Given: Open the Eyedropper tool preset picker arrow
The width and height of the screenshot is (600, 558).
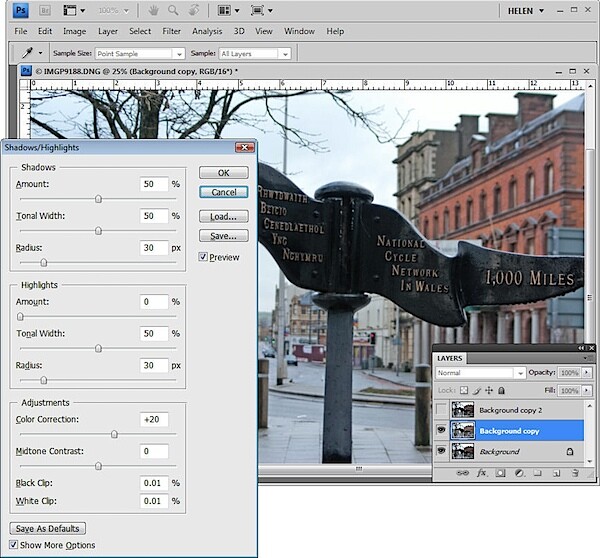Looking at the screenshot, I should tap(41, 53).
